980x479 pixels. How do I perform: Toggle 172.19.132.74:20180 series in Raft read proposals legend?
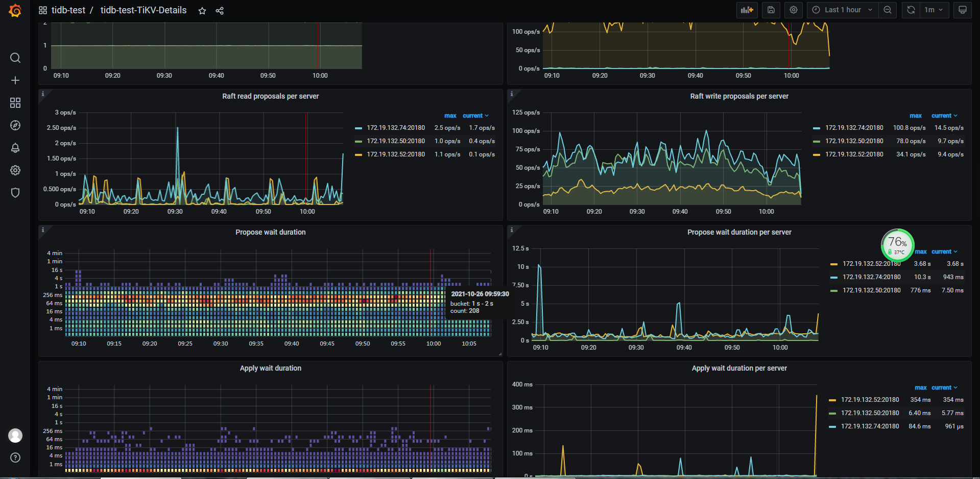395,128
